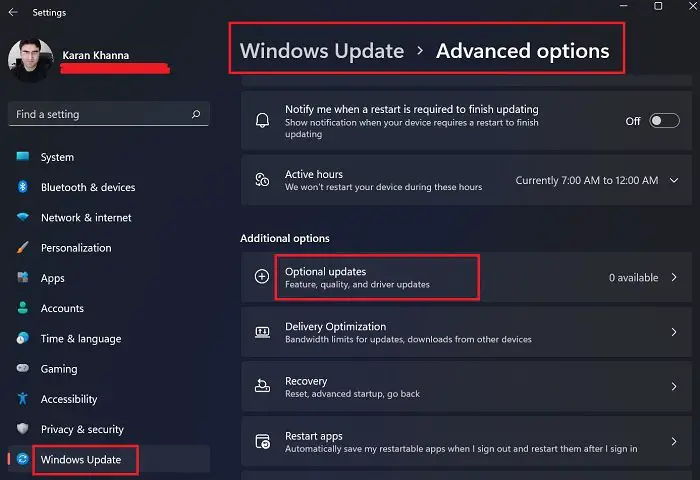700x480 pixels.
Task: Click the Apps icon in sidebar
Action: point(23,277)
